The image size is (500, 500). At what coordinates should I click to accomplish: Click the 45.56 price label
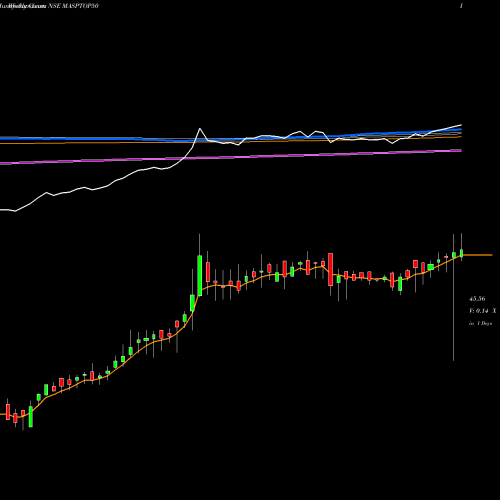tap(477, 299)
